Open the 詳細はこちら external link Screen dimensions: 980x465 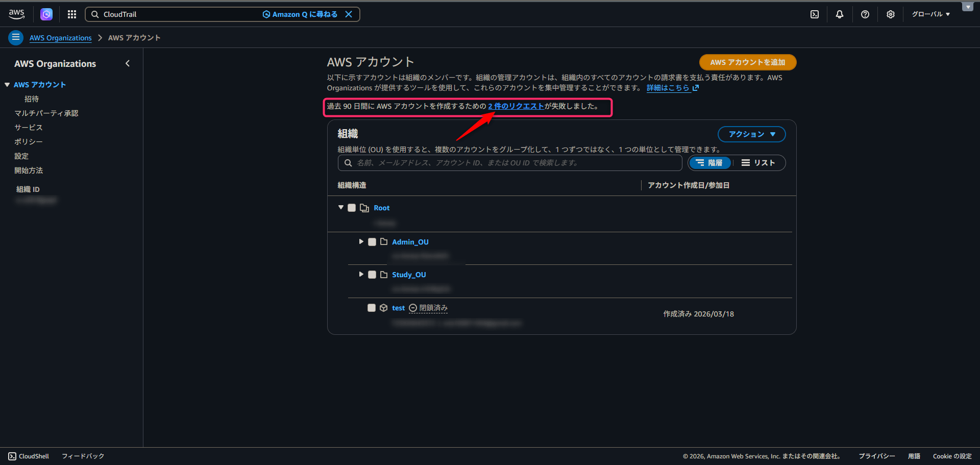(x=673, y=88)
